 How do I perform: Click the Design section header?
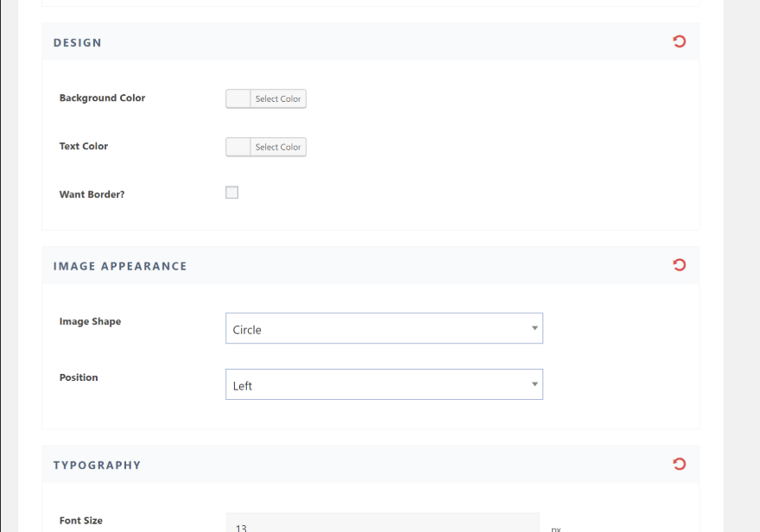click(370, 41)
